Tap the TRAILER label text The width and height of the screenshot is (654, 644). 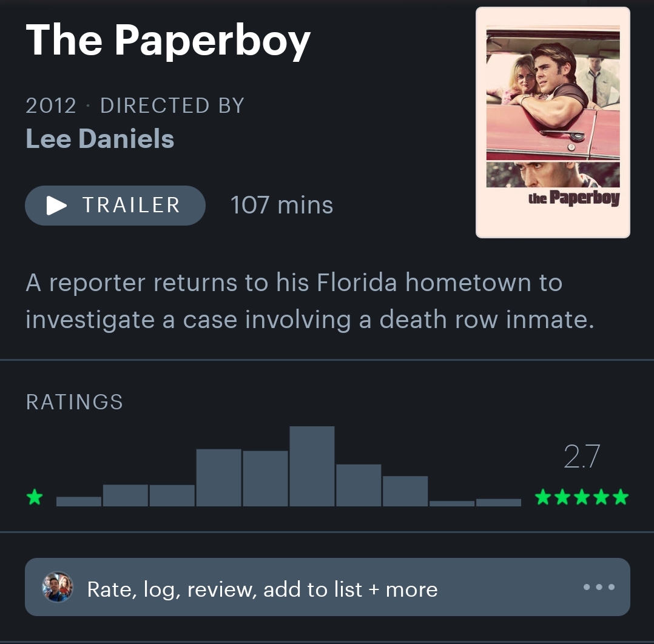click(x=131, y=205)
